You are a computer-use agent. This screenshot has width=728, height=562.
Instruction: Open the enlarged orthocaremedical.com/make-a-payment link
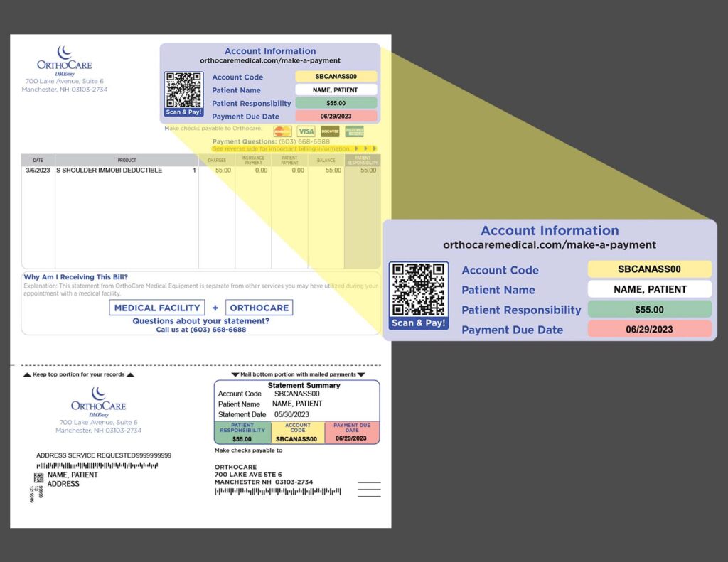[x=550, y=245]
